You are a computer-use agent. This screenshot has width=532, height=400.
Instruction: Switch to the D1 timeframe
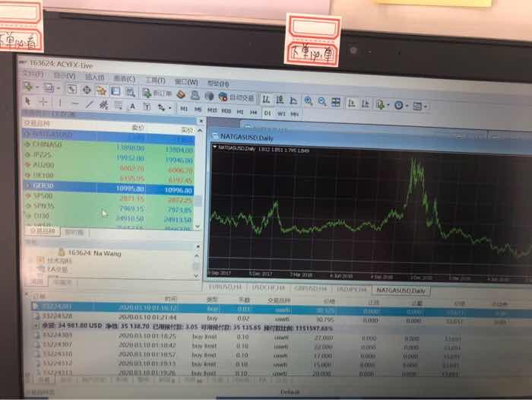pos(268,113)
